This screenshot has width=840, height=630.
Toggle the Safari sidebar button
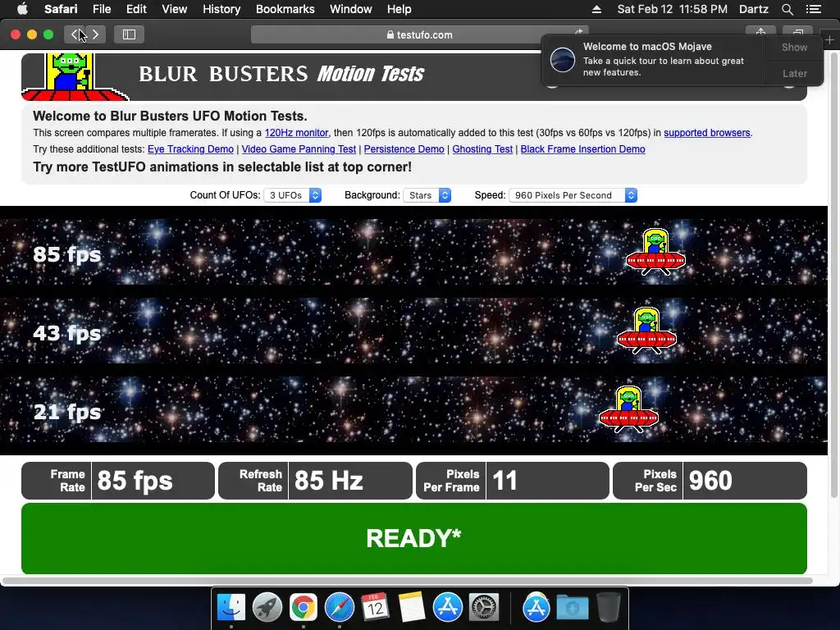pos(129,34)
